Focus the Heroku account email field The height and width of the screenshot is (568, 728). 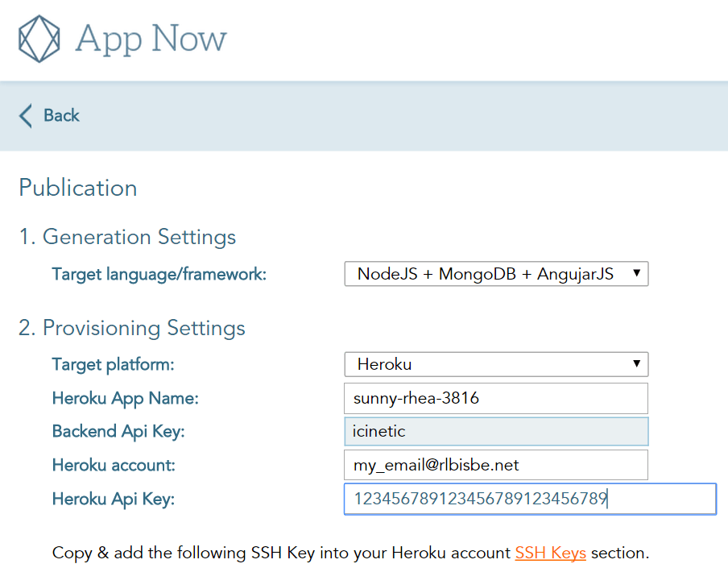click(496, 465)
